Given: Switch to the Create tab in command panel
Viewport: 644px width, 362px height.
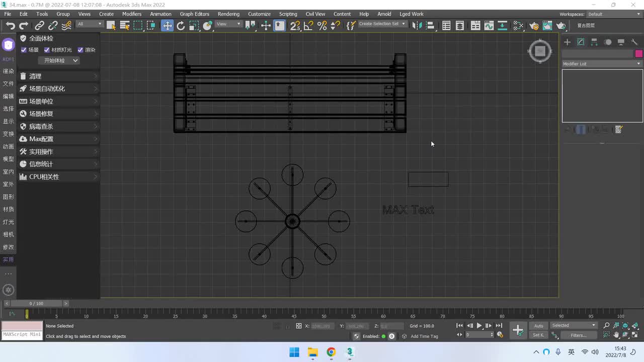Looking at the screenshot, I should [x=567, y=42].
